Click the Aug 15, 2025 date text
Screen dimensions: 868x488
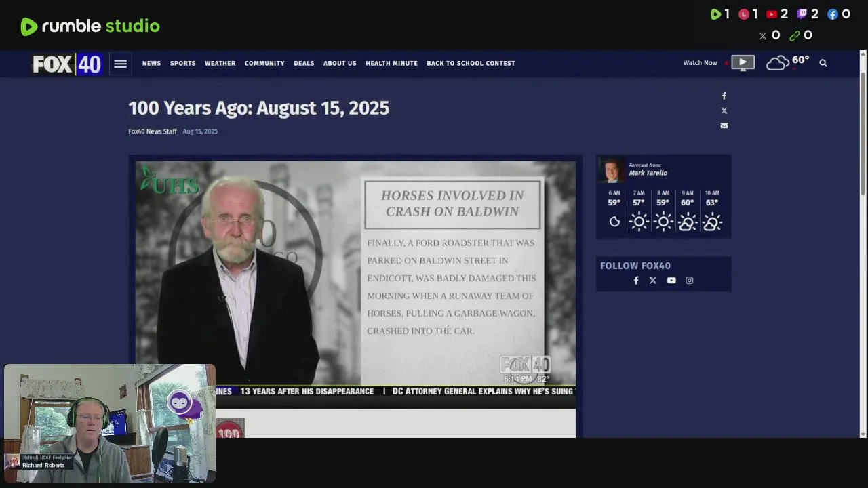click(200, 131)
